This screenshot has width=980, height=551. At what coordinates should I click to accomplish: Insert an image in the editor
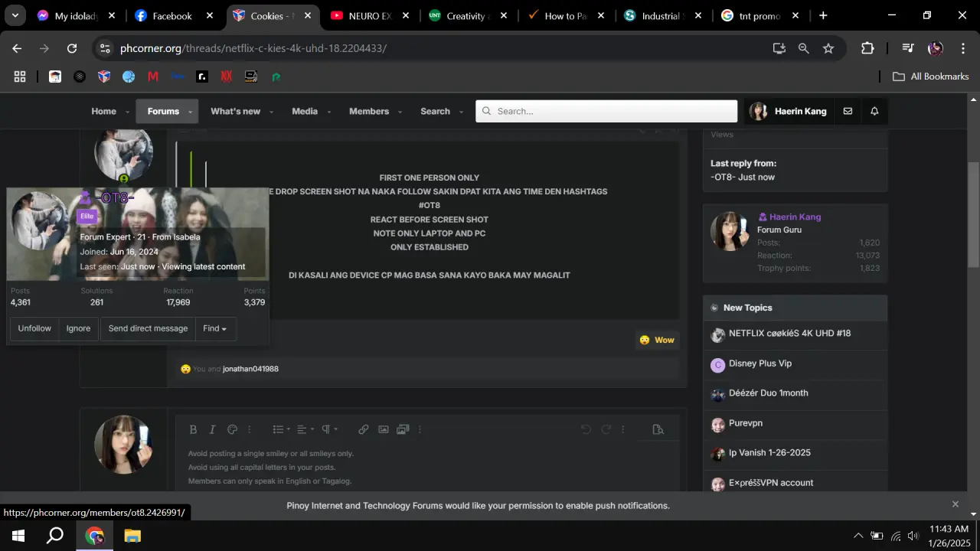pos(383,429)
